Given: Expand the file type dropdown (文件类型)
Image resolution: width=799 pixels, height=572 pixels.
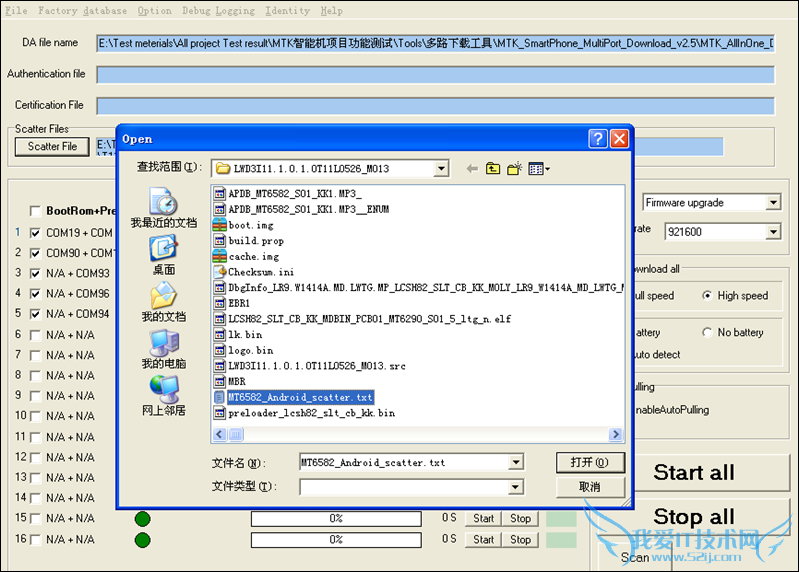Looking at the screenshot, I should (516, 487).
